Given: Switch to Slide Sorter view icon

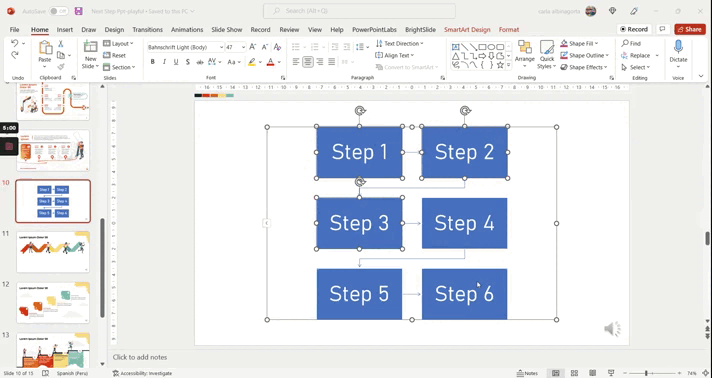Looking at the screenshot, I should pos(574,373).
